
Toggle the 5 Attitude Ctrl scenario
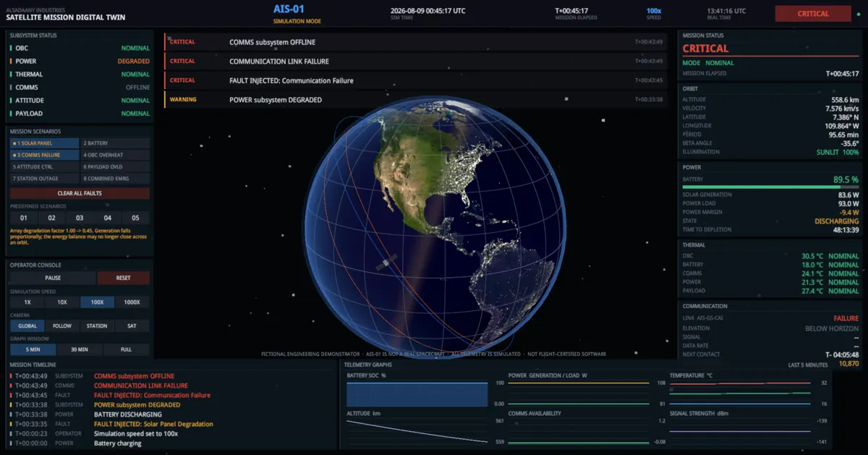[44, 167]
